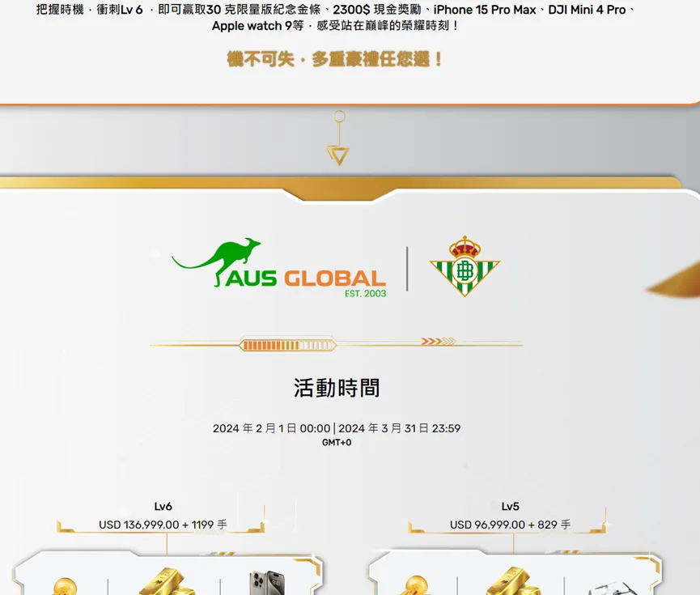Click the EST. 2003 text under logo
Screen dimensions: 700x595
tap(365, 294)
